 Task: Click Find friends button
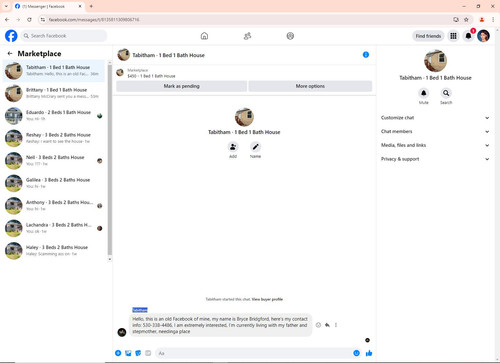pyautogui.click(x=428, y=36)
